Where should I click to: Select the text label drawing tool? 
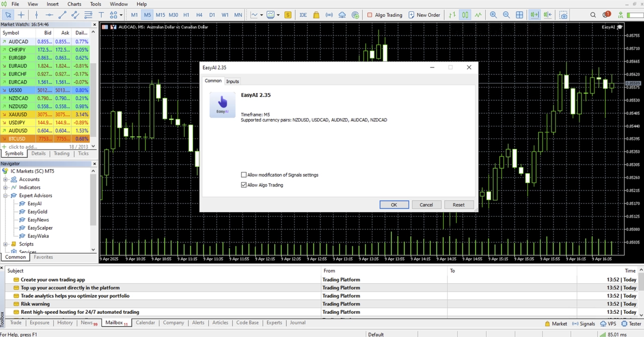tap(101, 15)
